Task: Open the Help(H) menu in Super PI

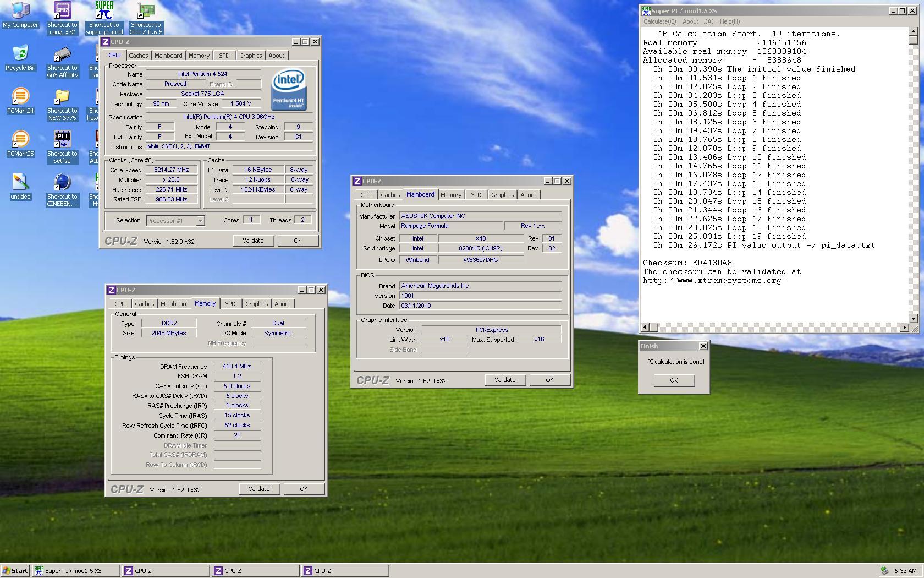Action: tap(729, 21)
